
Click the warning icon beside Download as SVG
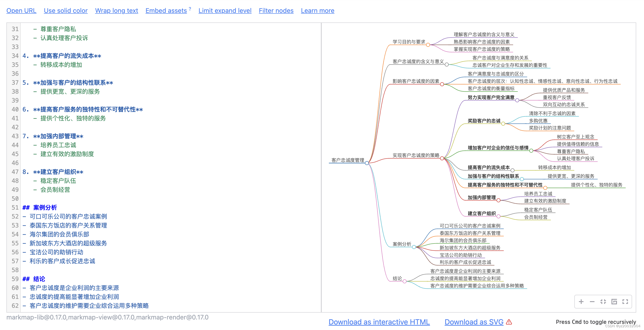coord(509,322)
